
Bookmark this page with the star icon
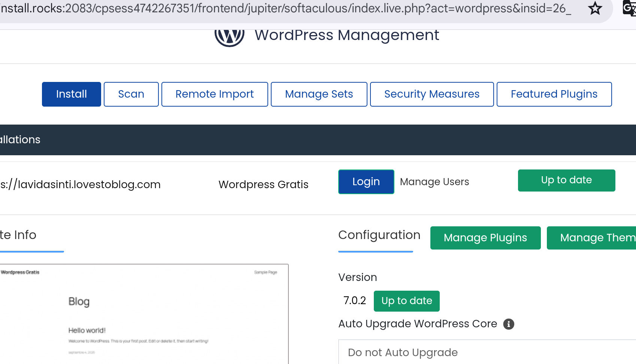pos(595,8)
